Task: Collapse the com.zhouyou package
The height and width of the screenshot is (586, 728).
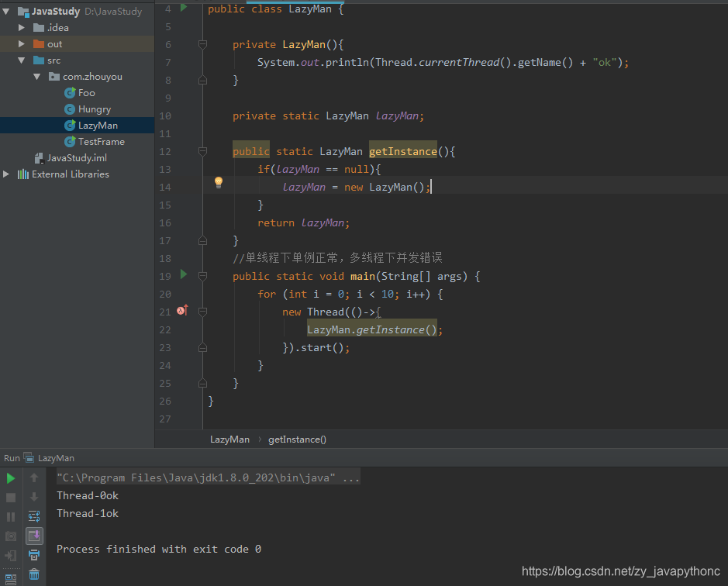Action: (x=36, y=77)
